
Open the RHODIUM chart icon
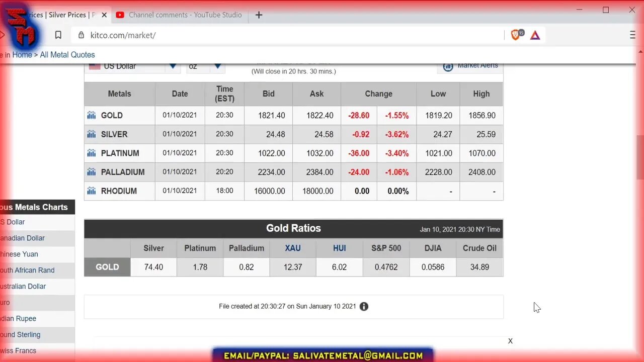click(x=92, y=191)
